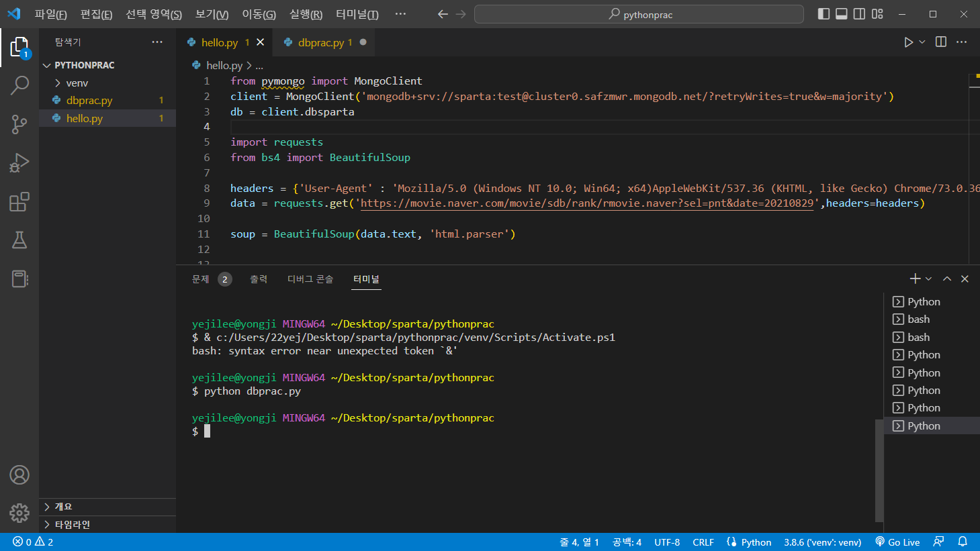The width and height of the screenshot is (980, 551).
Task: Create a new terminal with plus icon
Action: coord(915,279)
